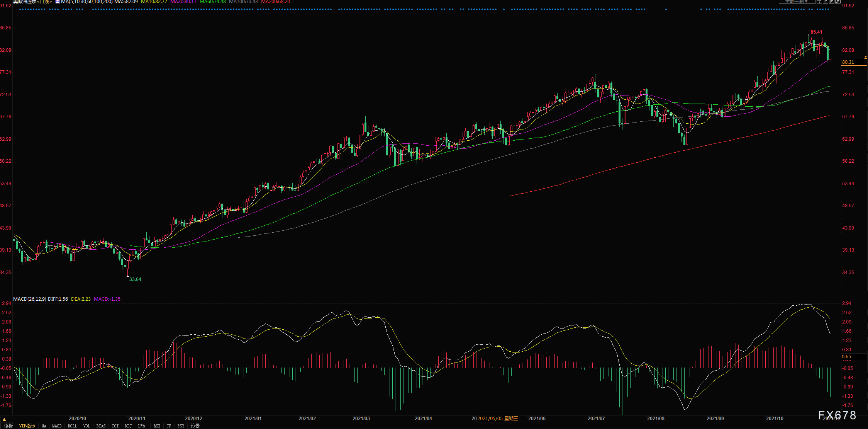Click the small icon before MA(5,10,30,60,100,200) label
The height and width of the screenshot is (429, 868).
58,2
